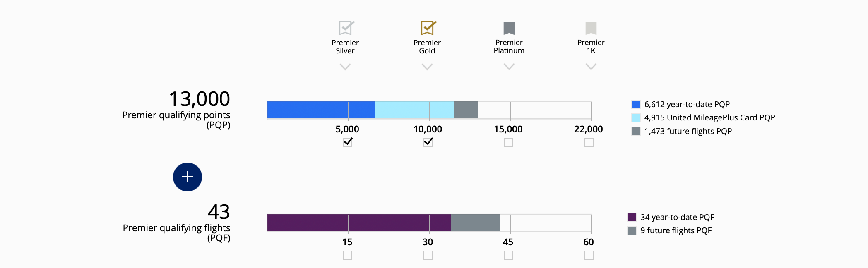Image resolution: width=868 pixels, height=268 pixels.
Task: Click the Premier Platinum tier label
Action: [x=509, y=46]
